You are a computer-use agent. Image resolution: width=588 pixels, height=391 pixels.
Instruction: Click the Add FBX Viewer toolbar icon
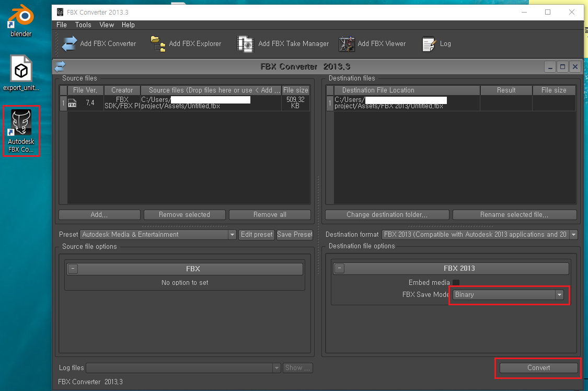[x=347, y=44]
